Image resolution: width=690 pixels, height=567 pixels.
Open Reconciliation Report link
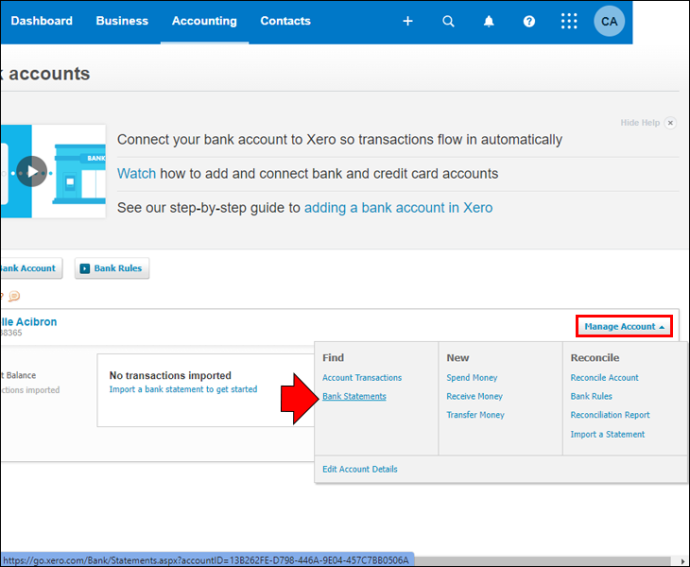click(610, 415)
